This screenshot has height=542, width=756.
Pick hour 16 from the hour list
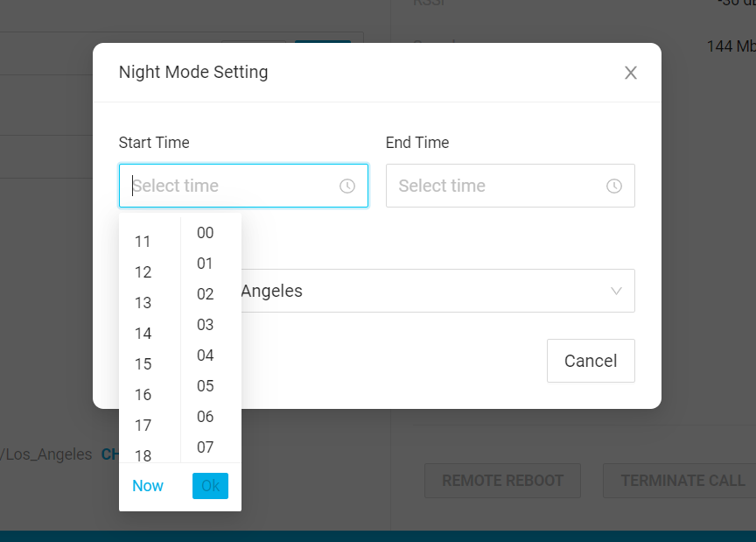click(143, 395)
